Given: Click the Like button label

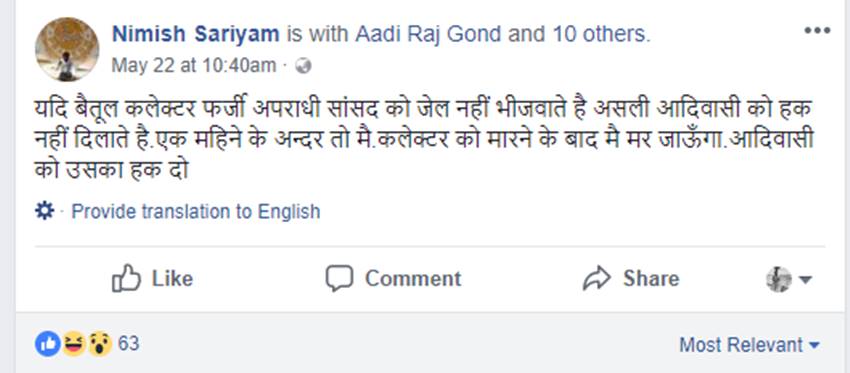Looking at the screenshot, I should click(x=172, y=279).
